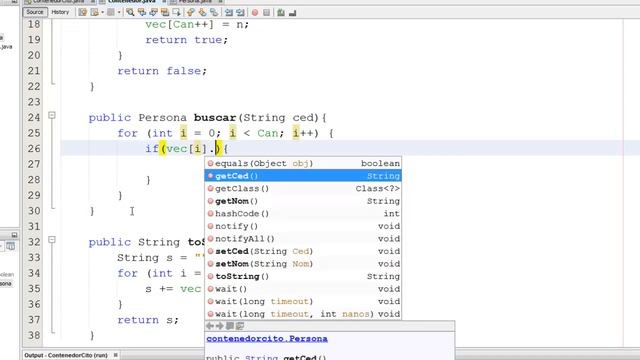Click Previous Bookmark icon
Viewport: 640px width, 360px height.
point(191,13)
